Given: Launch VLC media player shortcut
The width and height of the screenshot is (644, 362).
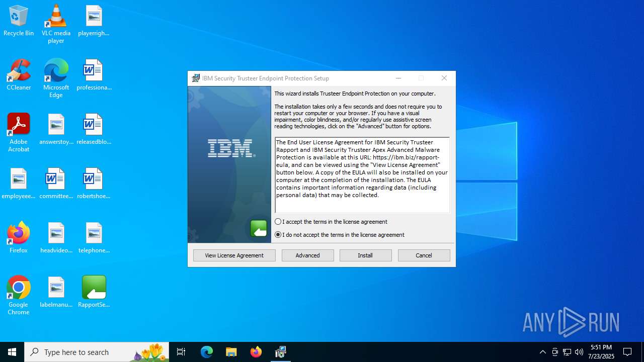Looking at the screenshot, I should pos(56,24).
